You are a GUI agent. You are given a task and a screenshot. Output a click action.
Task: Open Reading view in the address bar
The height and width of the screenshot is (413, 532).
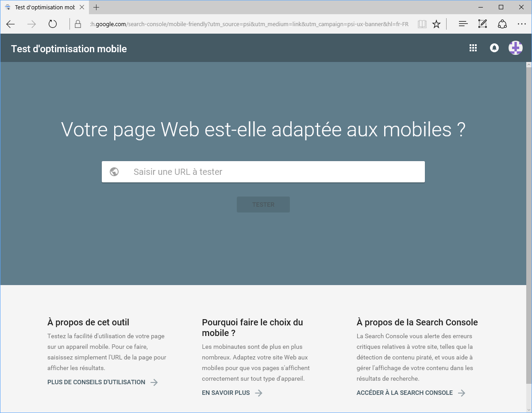pyautogui.click(x=422, y=24)
